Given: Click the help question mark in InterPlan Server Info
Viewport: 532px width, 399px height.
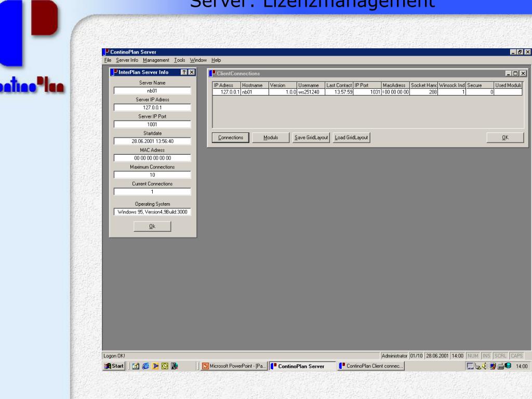Looking at the screenshot, I should (184, 72).
